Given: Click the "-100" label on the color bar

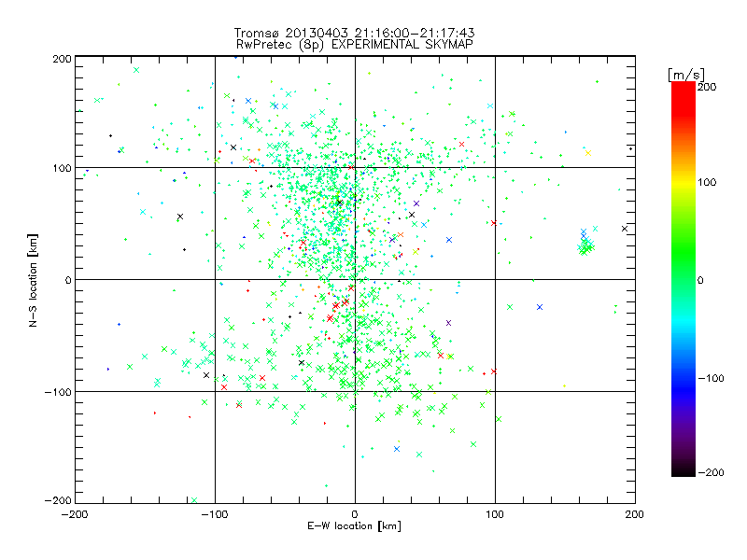Looking at the screenshot, I should [711, 378].
